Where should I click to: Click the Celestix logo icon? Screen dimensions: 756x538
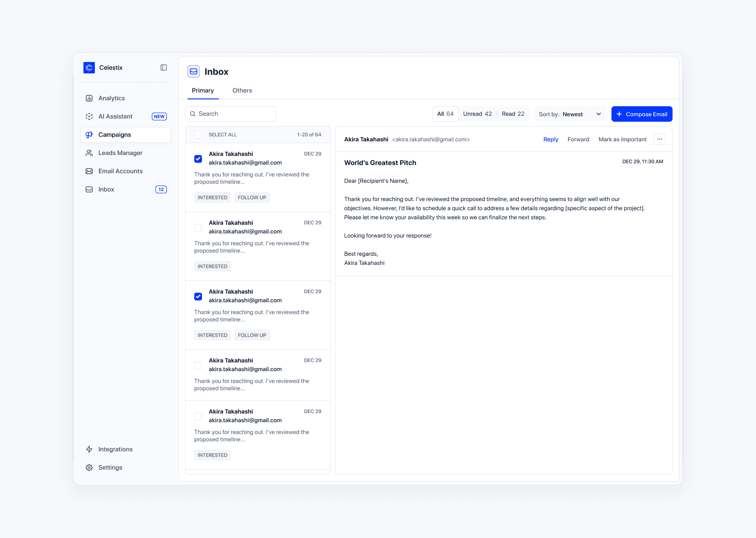(x=89, y=67)
